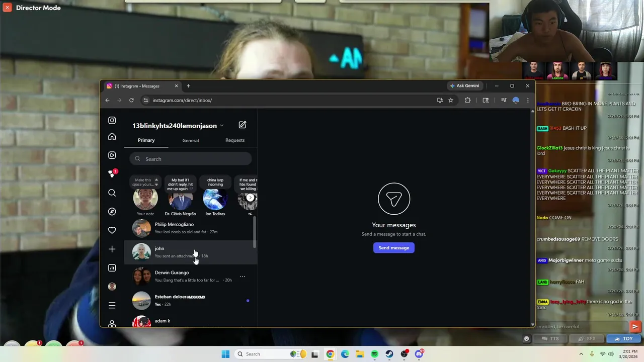Open chat with Philip Mercogliano
Image resolution: width=644 pixels, height=362 pixels.
pos(191,228)
